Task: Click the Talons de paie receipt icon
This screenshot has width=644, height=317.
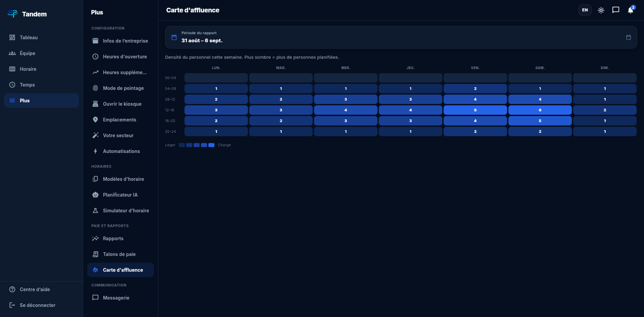Action: (96, 254)
